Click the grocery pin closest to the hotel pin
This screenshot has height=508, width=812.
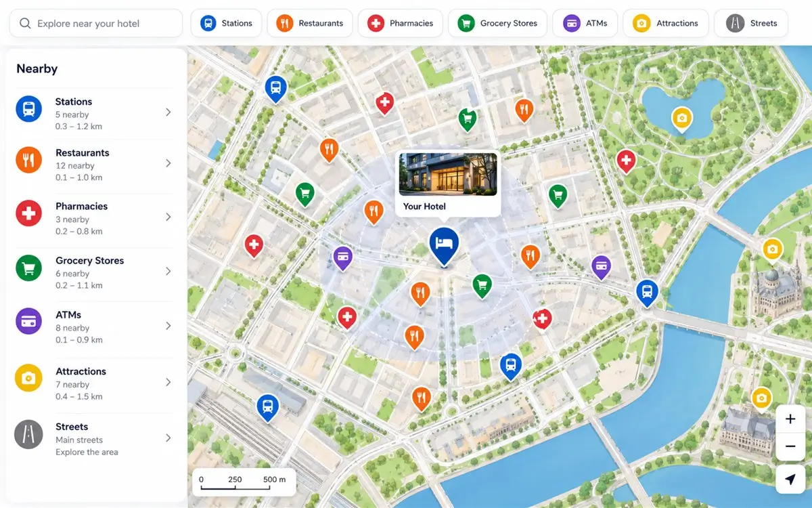click(482, 286)
